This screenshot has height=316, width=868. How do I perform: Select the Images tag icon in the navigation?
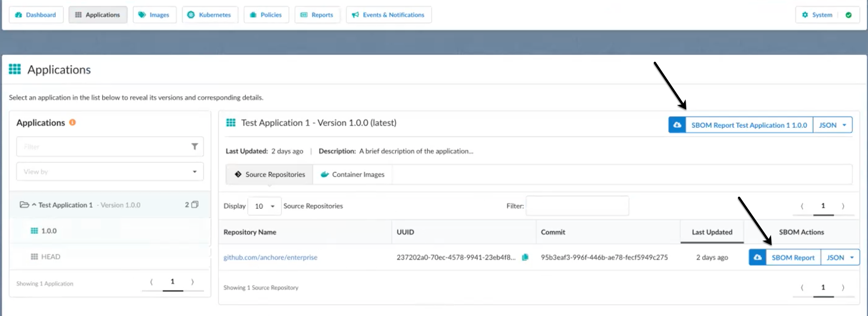point(142,15)
